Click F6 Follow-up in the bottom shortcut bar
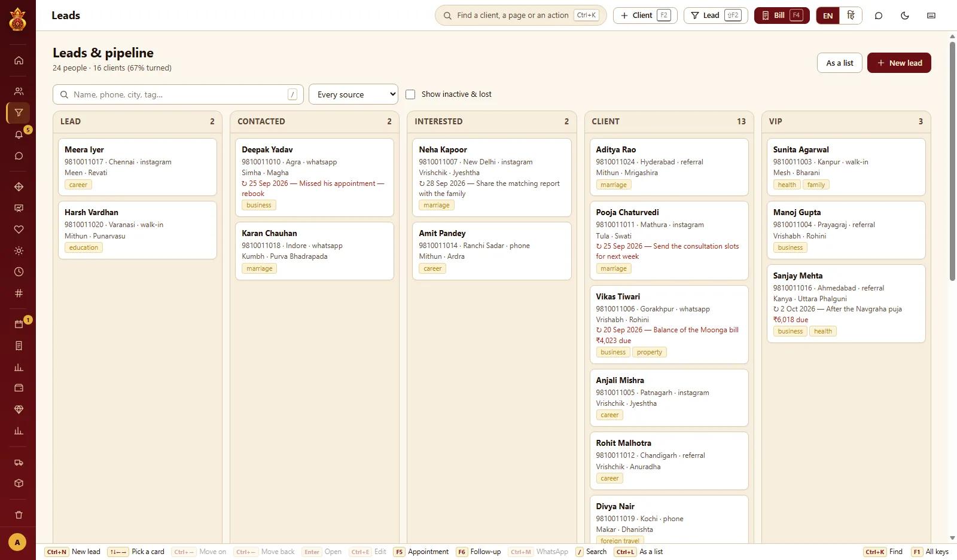 click(x=478, y=552)
